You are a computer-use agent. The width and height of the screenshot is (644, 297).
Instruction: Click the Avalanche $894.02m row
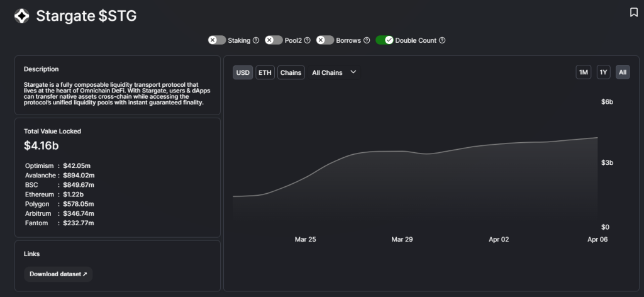(x=60, y=176)
